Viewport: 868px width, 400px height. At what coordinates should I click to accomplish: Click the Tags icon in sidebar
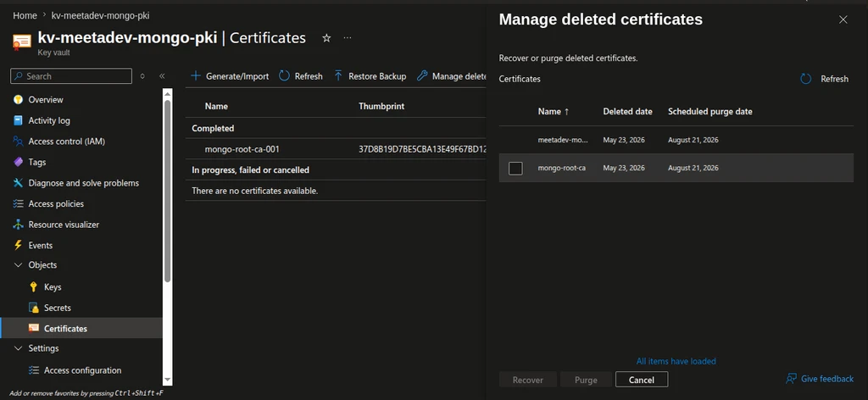point(18,162)
